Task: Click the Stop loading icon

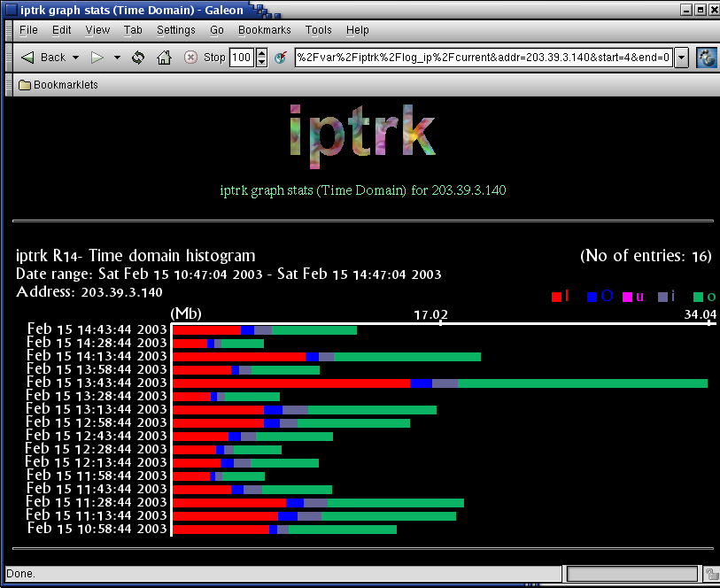Action: click(190, 58)
